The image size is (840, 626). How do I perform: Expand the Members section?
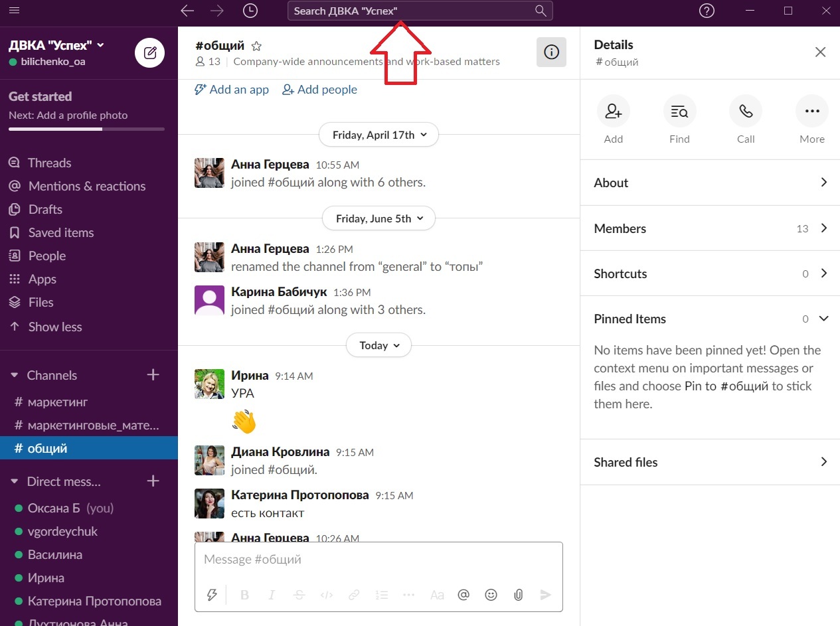710,228
